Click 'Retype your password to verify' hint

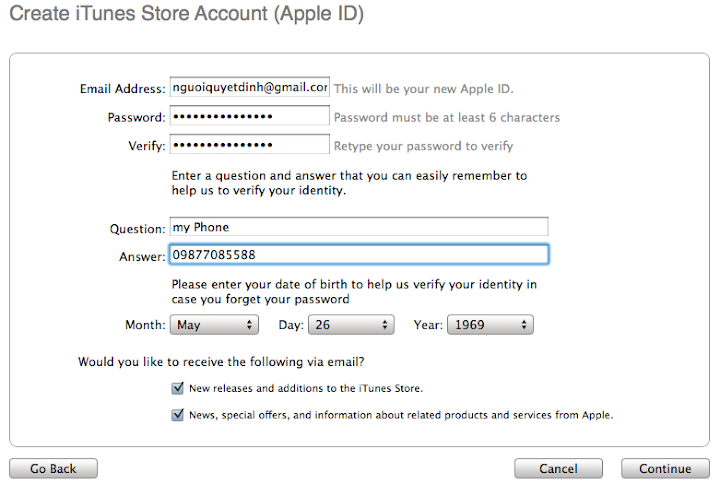[423, 146]
